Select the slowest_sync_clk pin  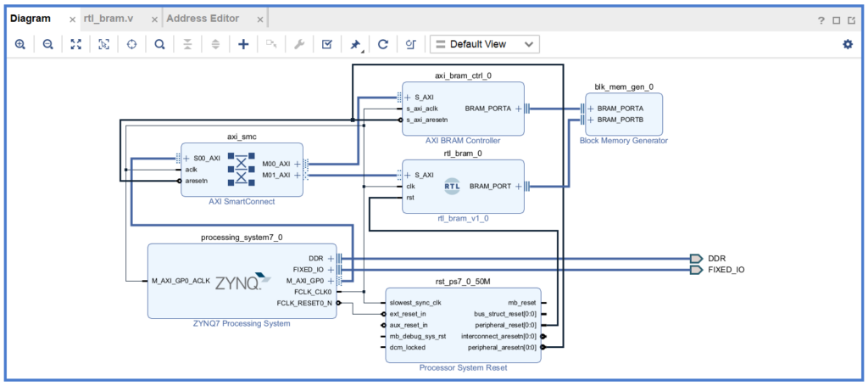click(x=415, y=303)
